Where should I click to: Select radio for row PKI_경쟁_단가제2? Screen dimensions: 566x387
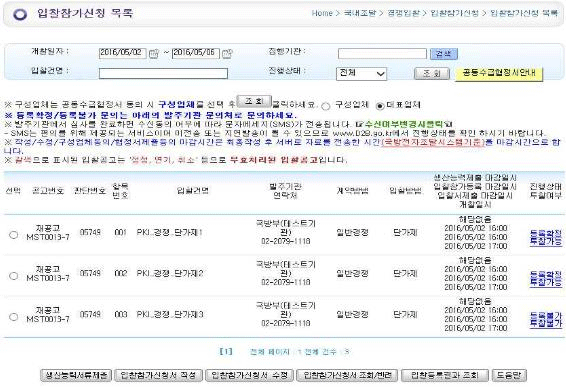pyautogui.click(x=13, y=276)
